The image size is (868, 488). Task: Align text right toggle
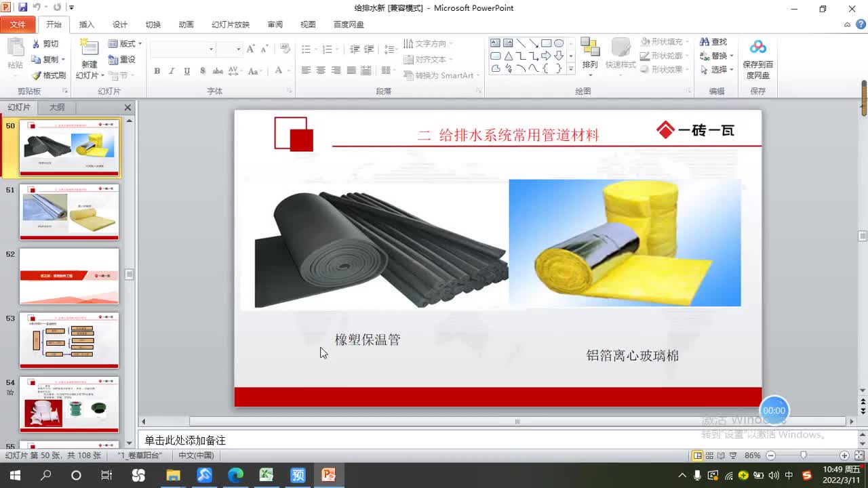click(336, 70)
